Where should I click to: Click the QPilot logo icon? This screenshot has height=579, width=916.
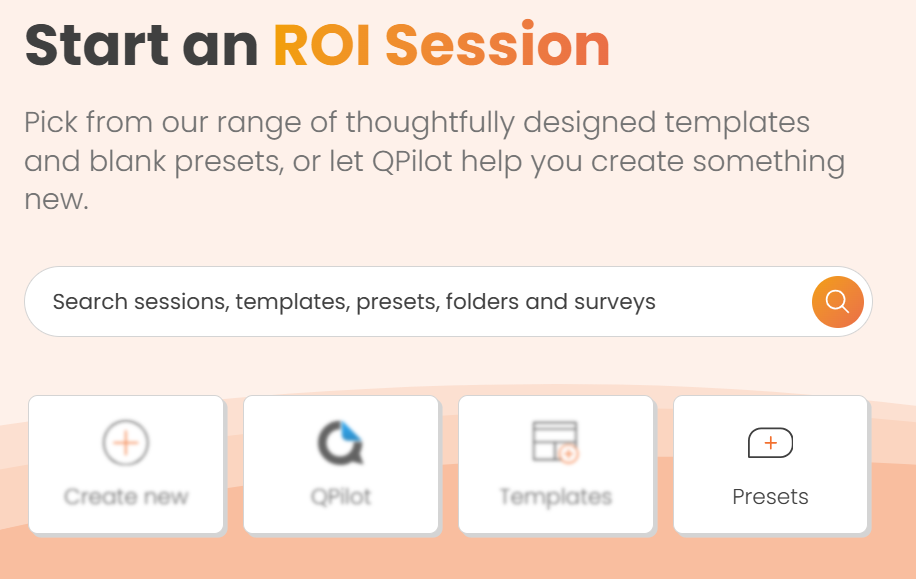[x=341, y=442]
